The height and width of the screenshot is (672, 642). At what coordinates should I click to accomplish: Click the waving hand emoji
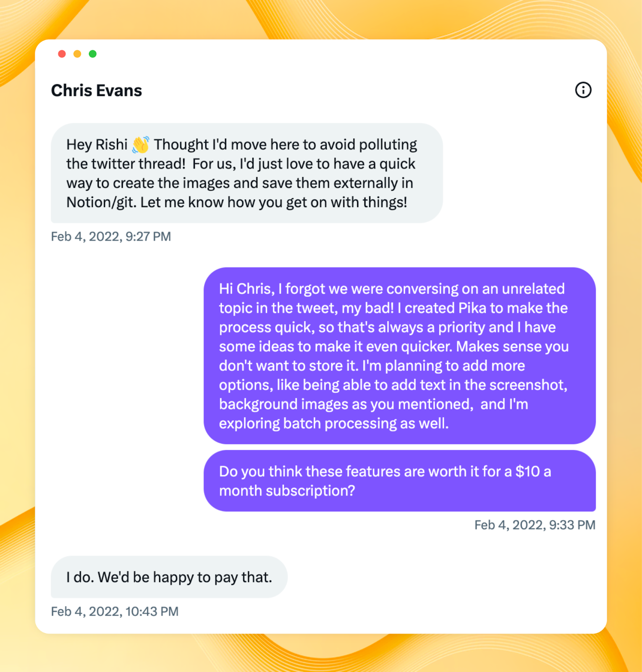(141, 144)
